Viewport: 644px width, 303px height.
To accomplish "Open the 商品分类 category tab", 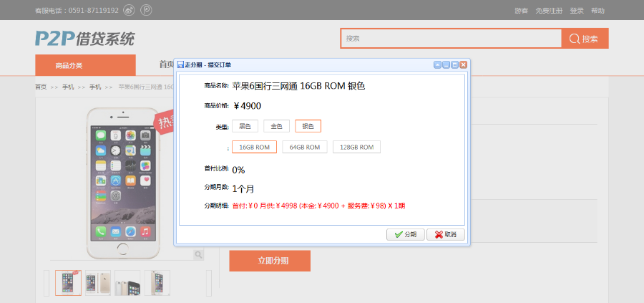I will (x=85, y=65).
